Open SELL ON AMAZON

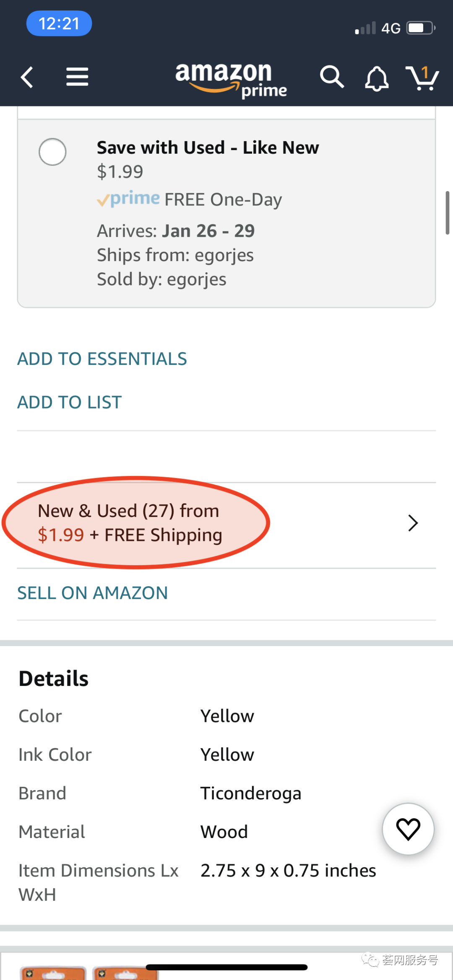92,592
